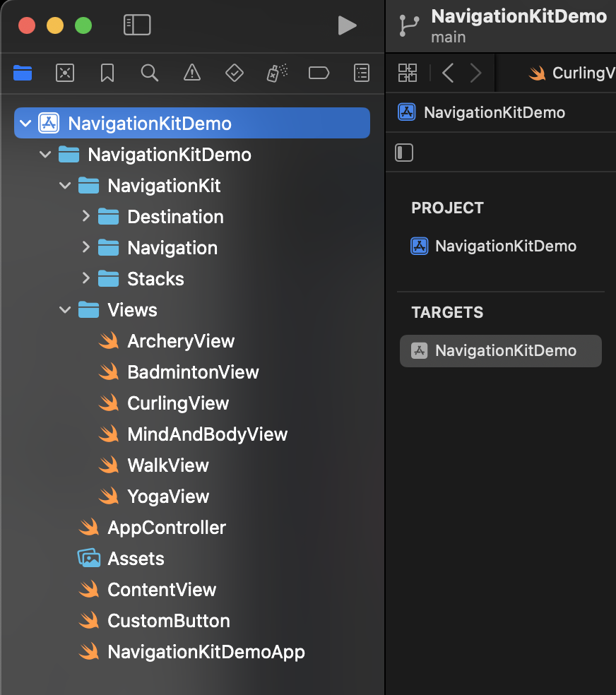Viewport: 616px width, 695px height.
Task: Expand the Navigation folder
Action: [86, 247]
